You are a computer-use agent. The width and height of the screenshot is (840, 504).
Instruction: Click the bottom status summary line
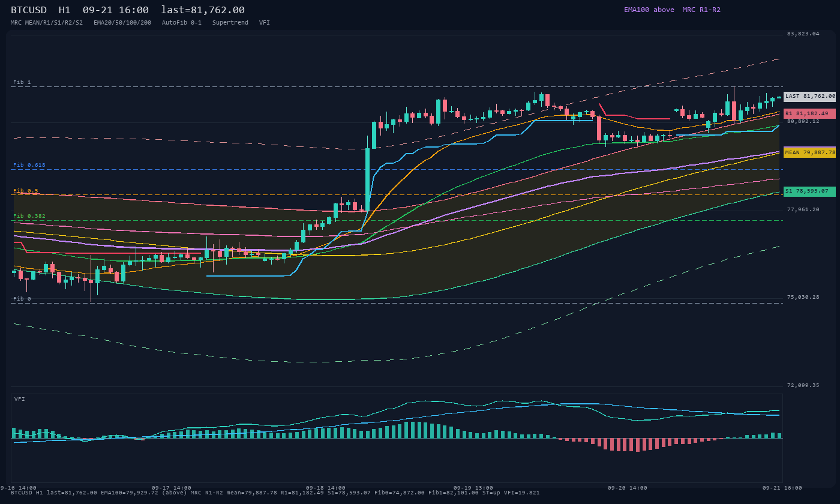[x=275, y=493]
